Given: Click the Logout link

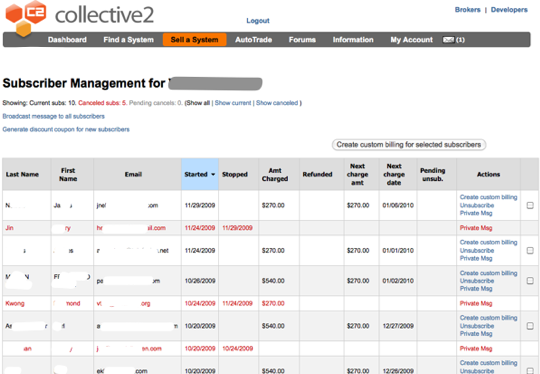Looking at the screenshot, I should point(258,21).
